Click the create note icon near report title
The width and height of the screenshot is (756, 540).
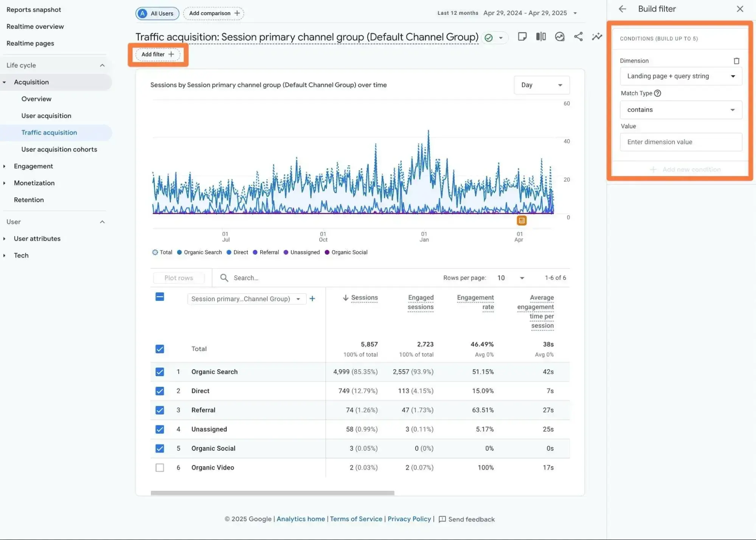522,37
